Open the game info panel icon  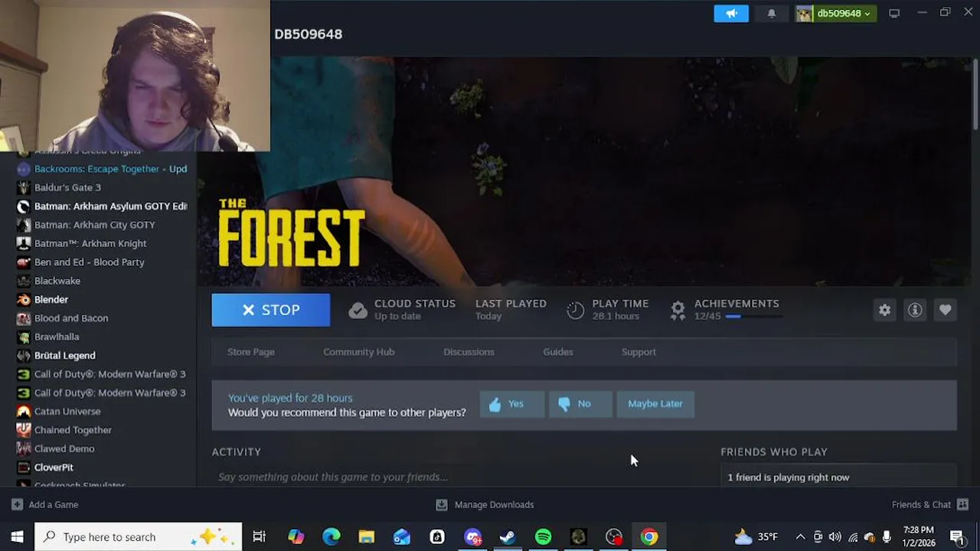[x=915, y=310]
